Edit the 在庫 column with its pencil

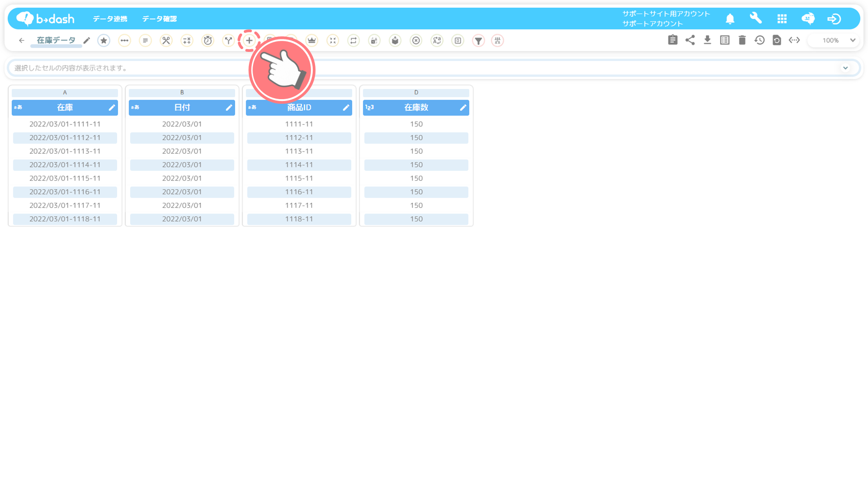[x=112, y=107]
